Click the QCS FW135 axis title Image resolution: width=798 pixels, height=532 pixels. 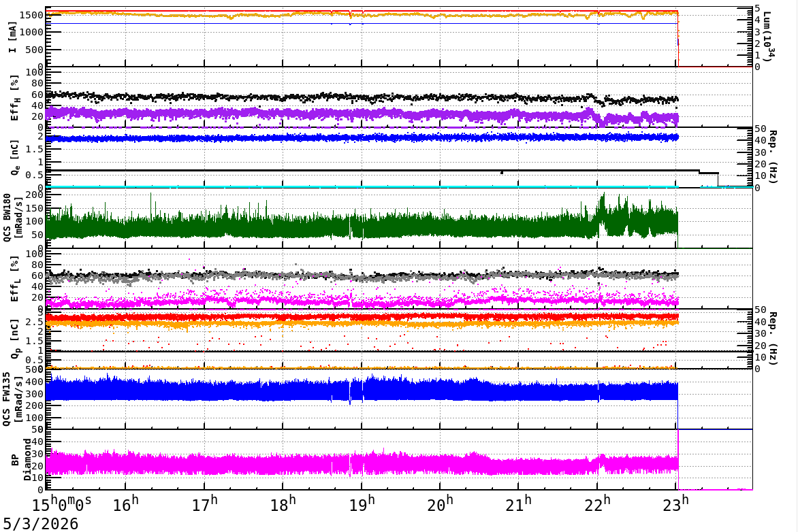pyautogui.click(x=11, y=399)
